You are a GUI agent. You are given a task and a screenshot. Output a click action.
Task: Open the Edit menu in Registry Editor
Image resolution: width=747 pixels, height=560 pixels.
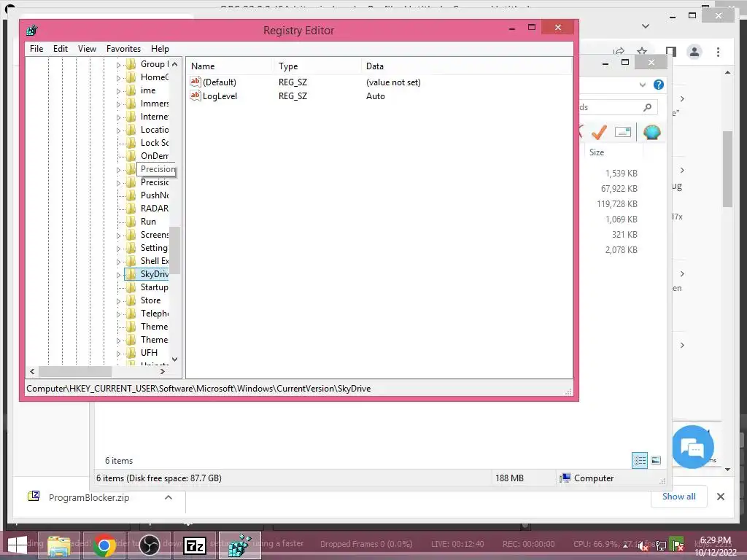[x=60, y=49]
